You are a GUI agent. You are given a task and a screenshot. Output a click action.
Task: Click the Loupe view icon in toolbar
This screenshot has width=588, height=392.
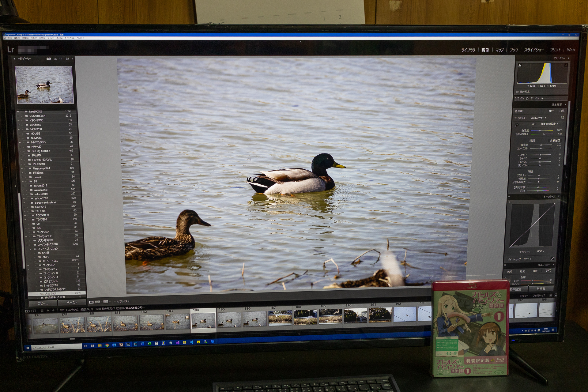click(91, 302)
